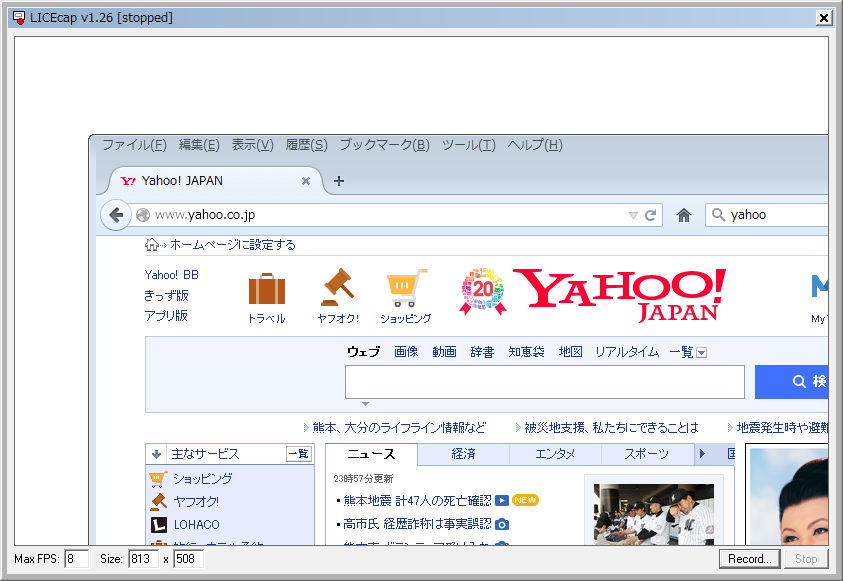Click the camera icon beside 高市氏 headline
Screen dimensions: 843x581
[502, 524]
